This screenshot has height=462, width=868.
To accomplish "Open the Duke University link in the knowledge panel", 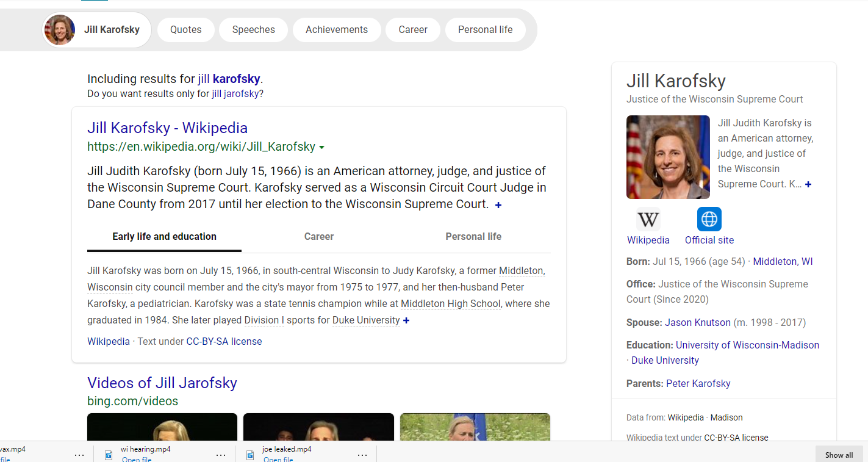I will click(x=665, y=361).
